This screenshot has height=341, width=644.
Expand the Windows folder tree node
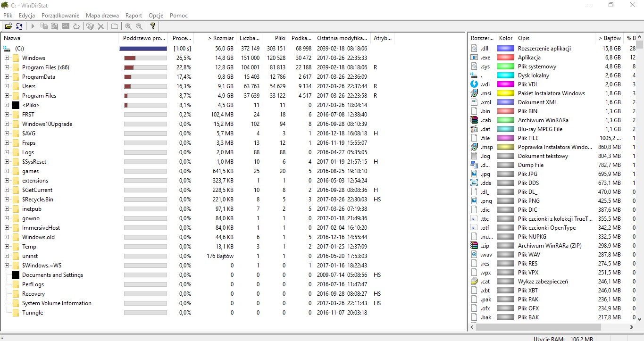(7, 58)
